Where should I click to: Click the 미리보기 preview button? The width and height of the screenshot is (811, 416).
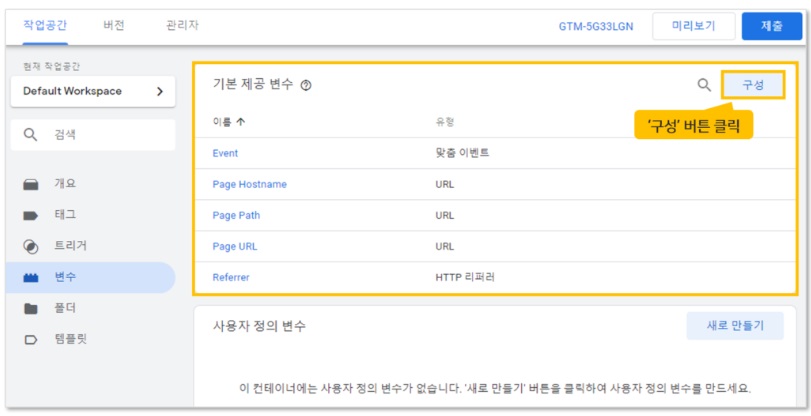[x=694, y=26]
